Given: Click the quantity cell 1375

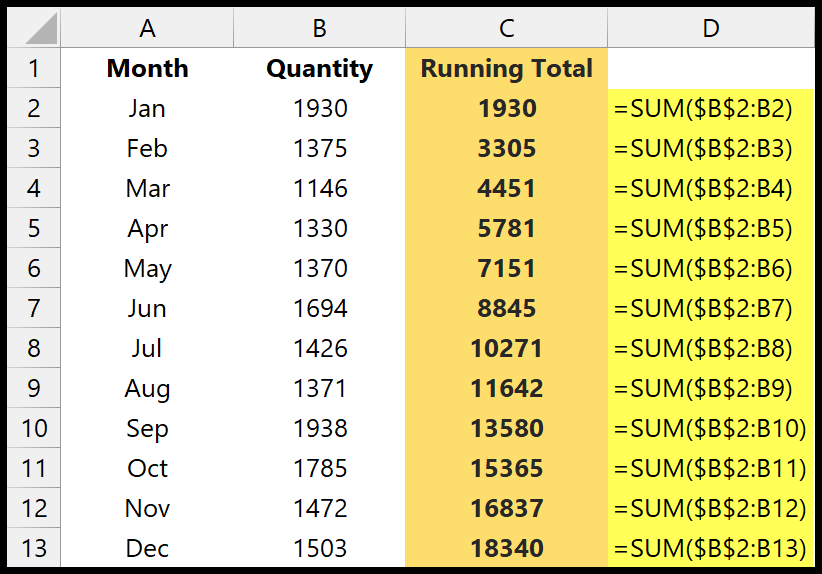Looking at the screenshot, I should click(x=319, y=148).
